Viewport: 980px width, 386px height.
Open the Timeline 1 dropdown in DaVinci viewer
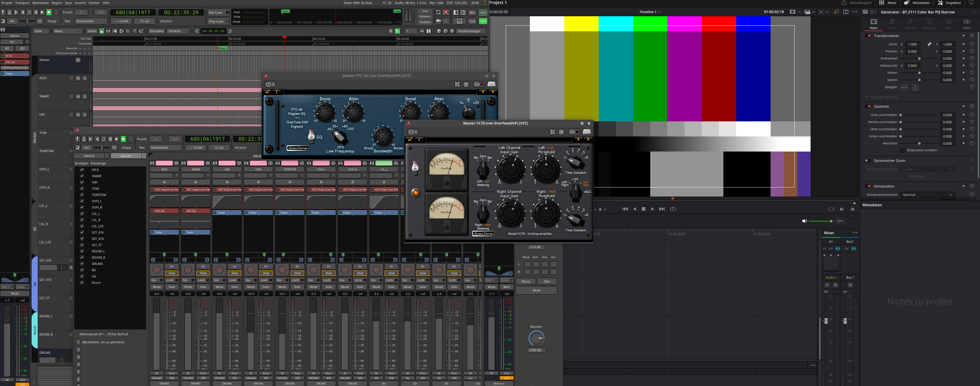click(x=650, y=12)
